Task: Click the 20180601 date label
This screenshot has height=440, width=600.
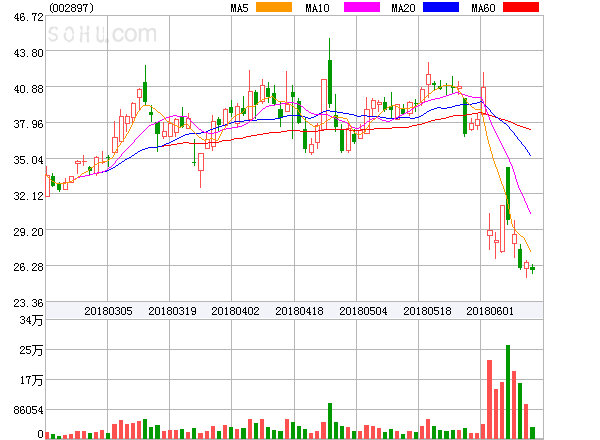Action: (x=490, y=311)
